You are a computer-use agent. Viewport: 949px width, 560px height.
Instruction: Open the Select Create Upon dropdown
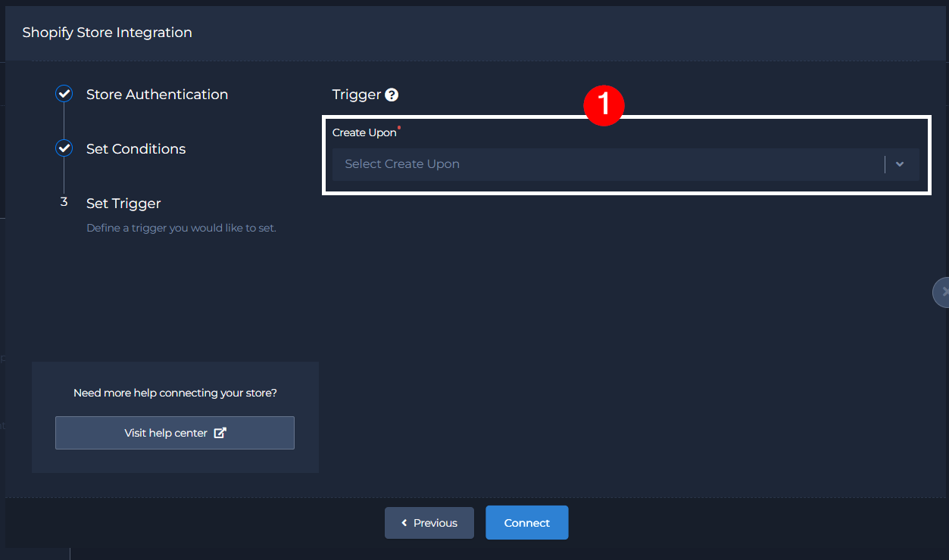click(x=626, y=164)
